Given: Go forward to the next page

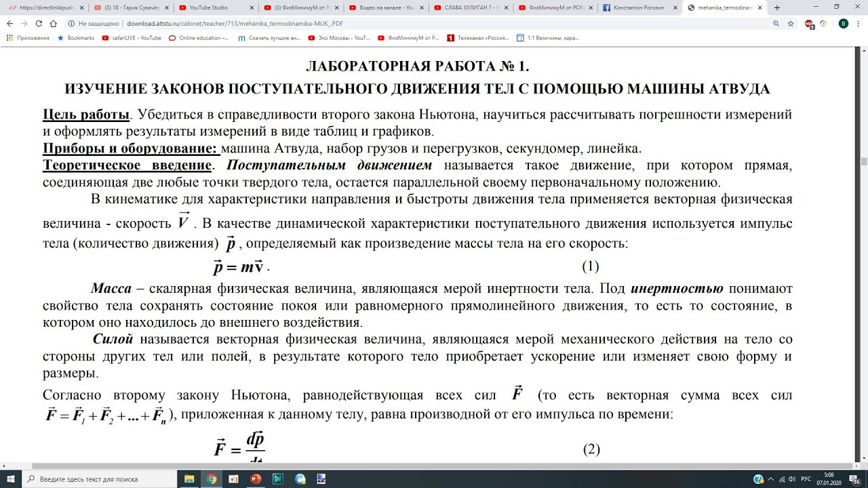Looking at the screenshot, I should (25, 23).
